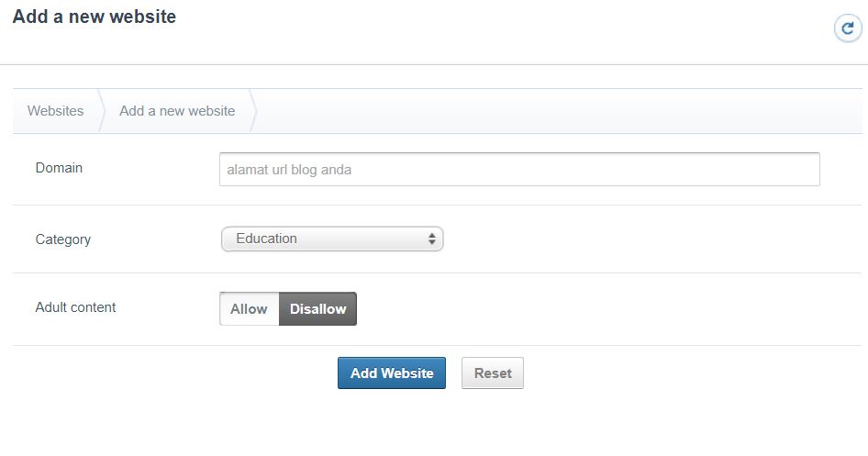Click the placeholder text alamat url blog anda
The height and width of the screenshot is (456, 868).
tap(289, 170)
